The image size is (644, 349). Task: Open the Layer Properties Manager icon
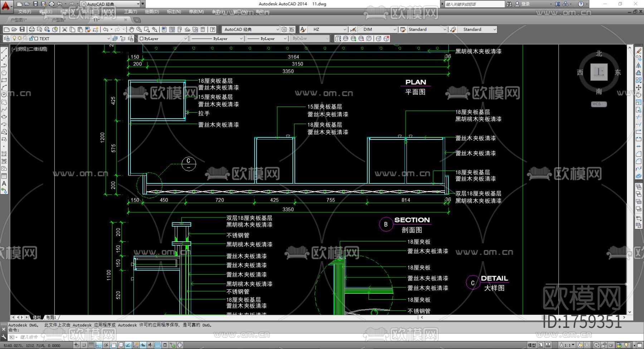(x=6, y=39)
